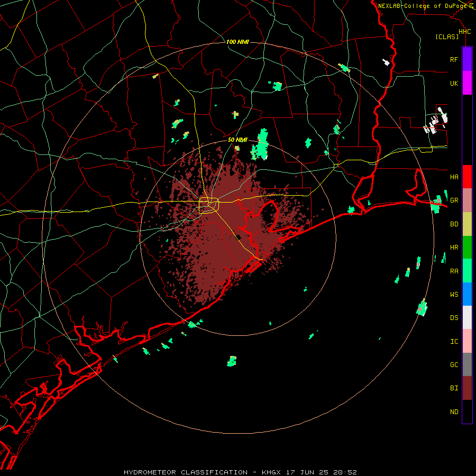Click the HR legend label
Screen dimensions: 476x476
click(x=454, y=248)
